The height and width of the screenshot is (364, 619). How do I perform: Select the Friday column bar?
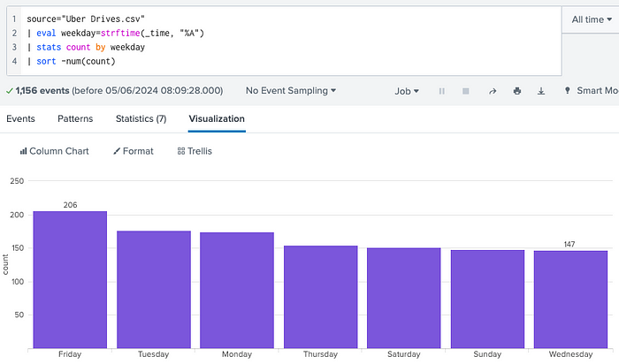(70, 279)
